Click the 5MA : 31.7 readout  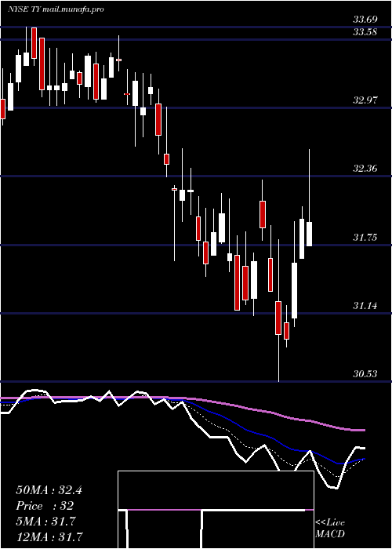[45, 522]
